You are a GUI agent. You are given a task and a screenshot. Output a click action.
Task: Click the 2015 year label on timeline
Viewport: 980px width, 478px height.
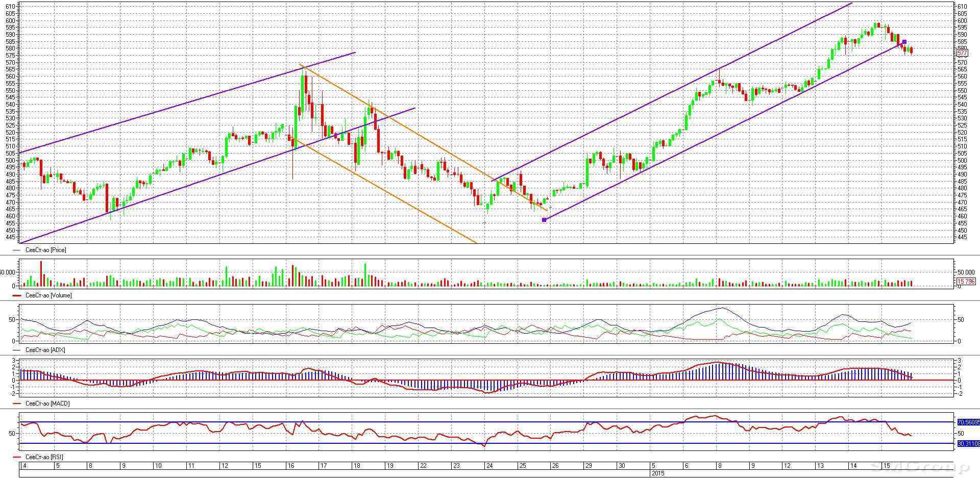coord(657,473)
